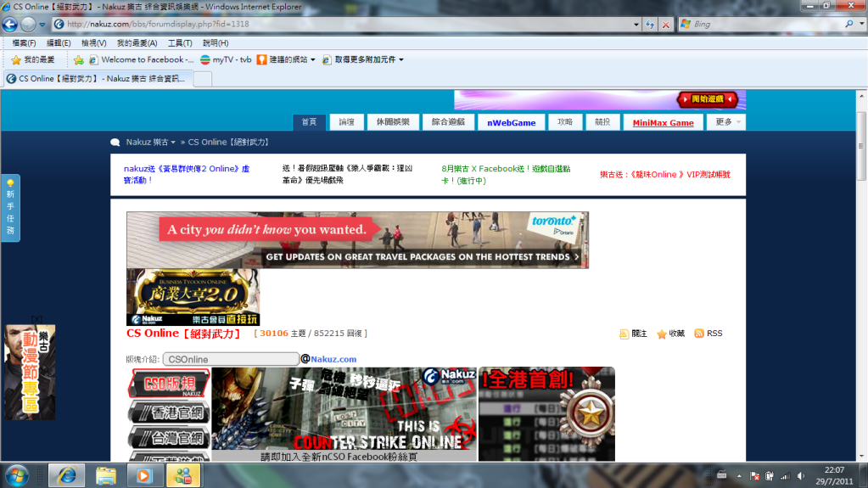Open the 龍珠Online VIP announcement link

665,175
